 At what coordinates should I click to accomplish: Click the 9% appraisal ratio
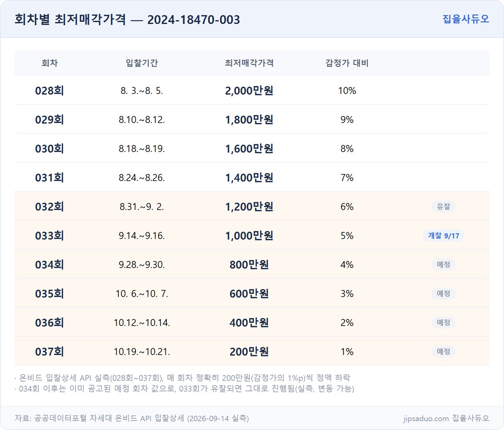[347, 119]
